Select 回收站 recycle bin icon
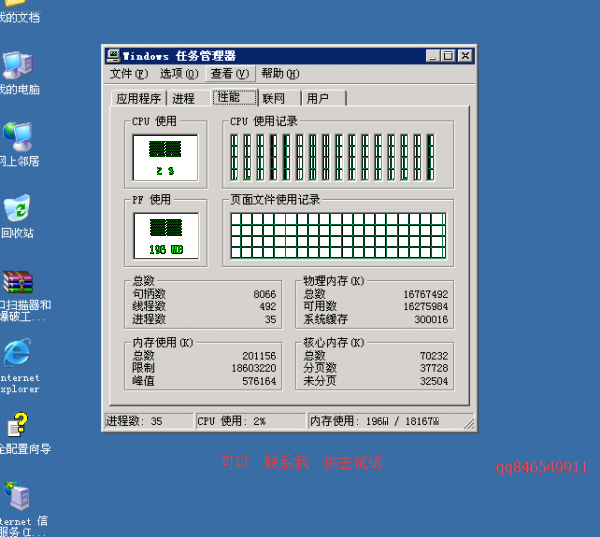 click(17, 217)
